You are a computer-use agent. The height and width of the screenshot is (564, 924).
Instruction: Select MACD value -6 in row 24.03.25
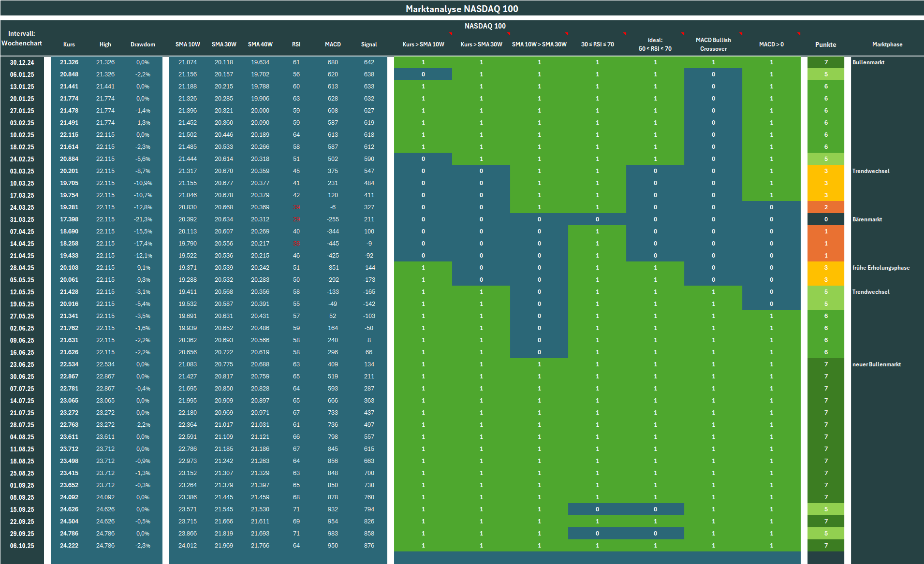pyautogui.click(x=333, y=207)
